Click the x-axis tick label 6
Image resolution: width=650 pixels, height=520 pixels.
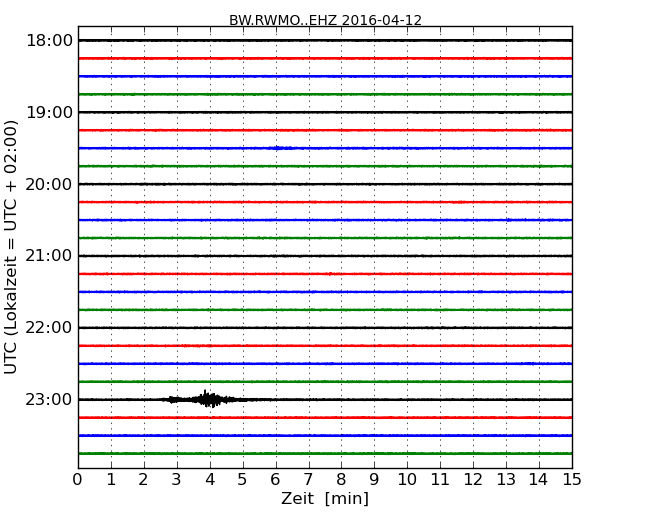point(275,480)
